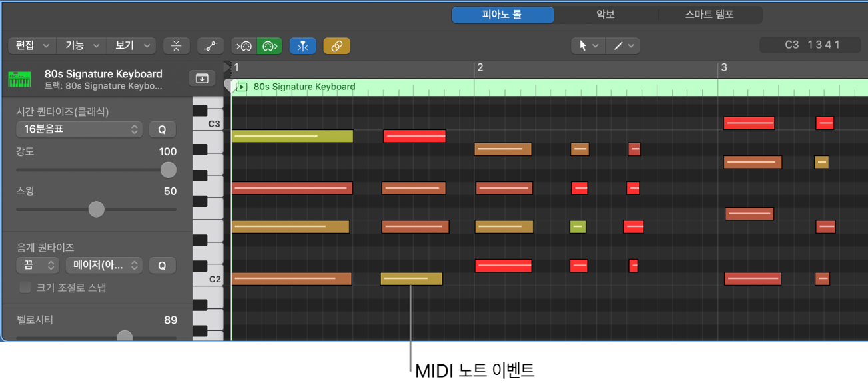Click the C3 piano key

[x=208, y=124]
